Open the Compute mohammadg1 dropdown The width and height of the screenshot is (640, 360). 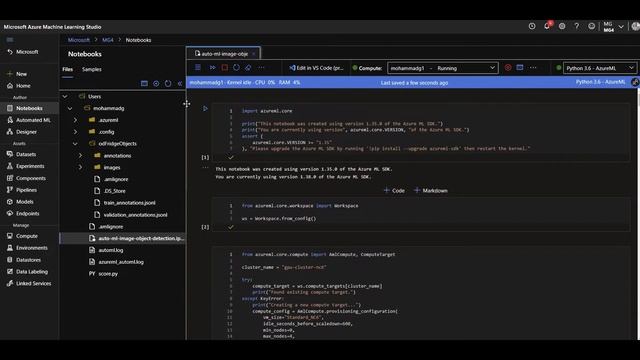442,68
